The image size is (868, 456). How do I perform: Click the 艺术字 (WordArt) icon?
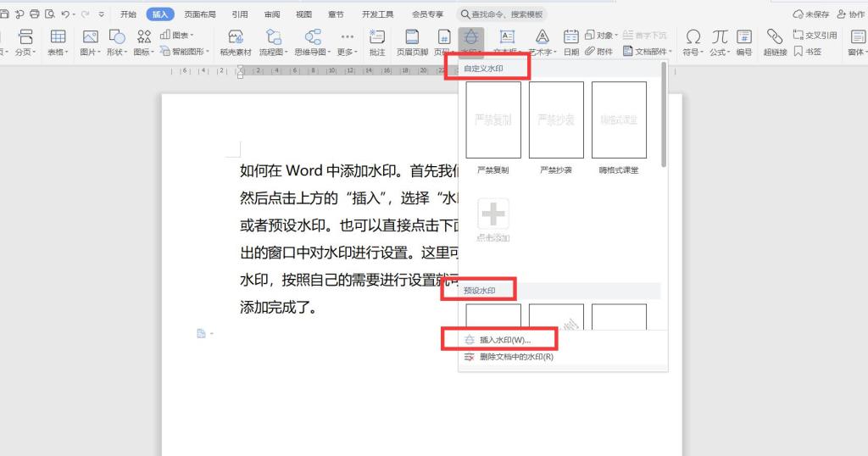[542, 36]
